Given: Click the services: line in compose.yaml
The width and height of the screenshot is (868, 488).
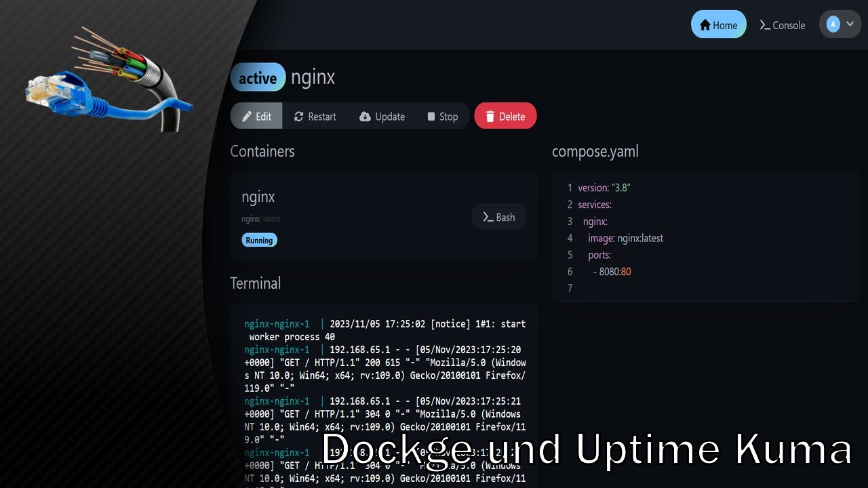Looking at the screenshot, I should pos(595,205).
